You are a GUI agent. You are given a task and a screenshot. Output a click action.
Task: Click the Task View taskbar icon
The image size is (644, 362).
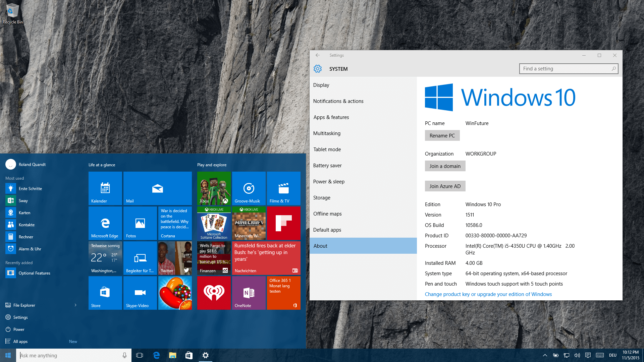pyautogui.click(x=140, y=355)
